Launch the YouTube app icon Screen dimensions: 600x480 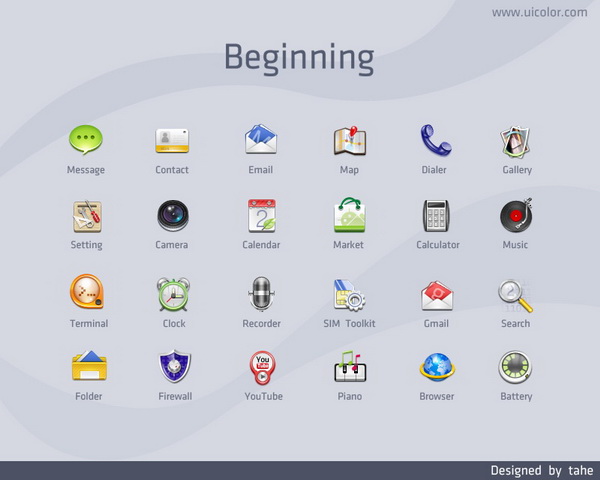click(264, 367)
